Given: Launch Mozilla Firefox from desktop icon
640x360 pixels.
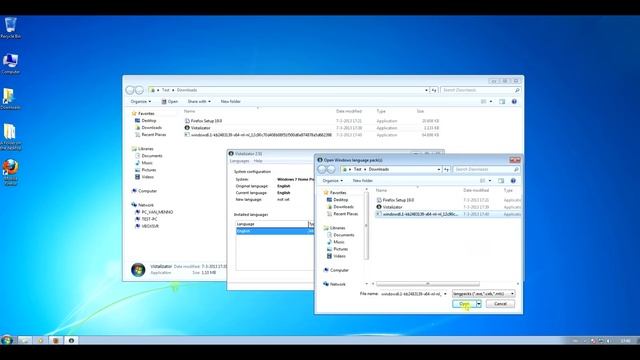Looking at the screenshot, I should point(11,172).
